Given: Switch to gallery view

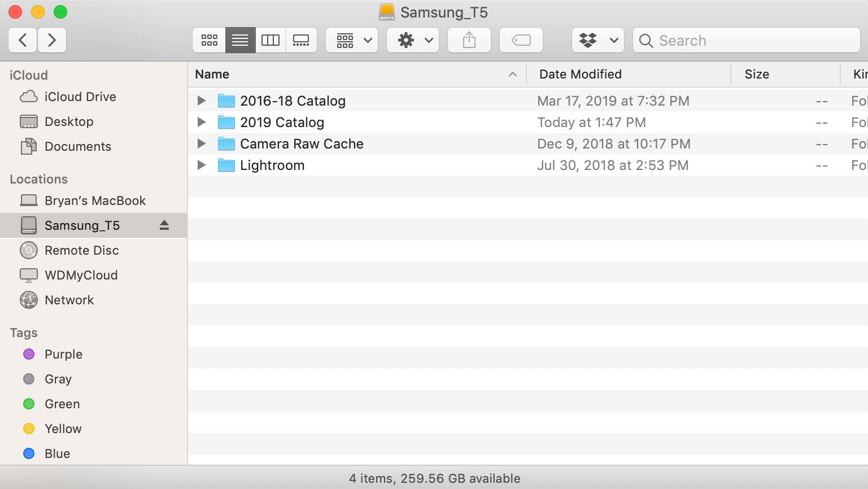Looking at the screenshot, I should [301, 40].
